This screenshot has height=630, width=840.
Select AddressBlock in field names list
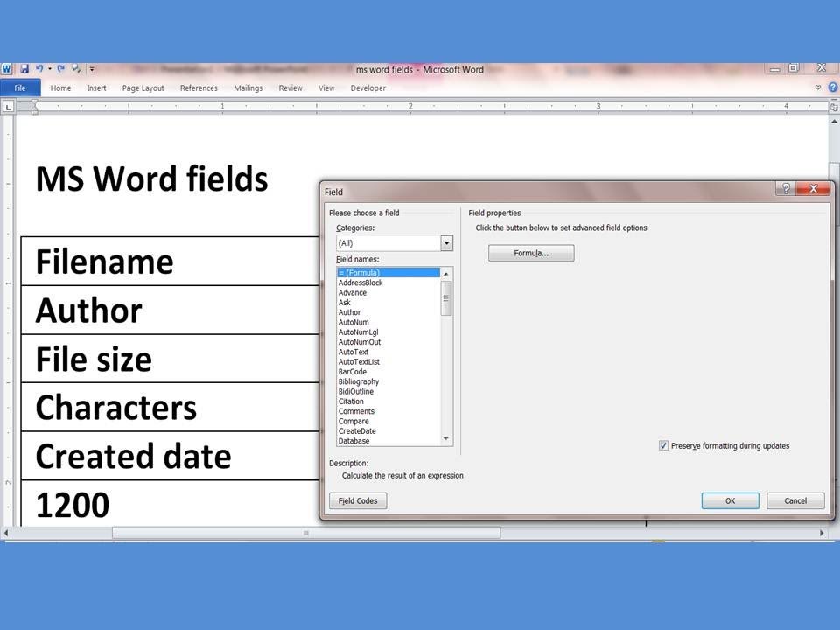[388, 283]
